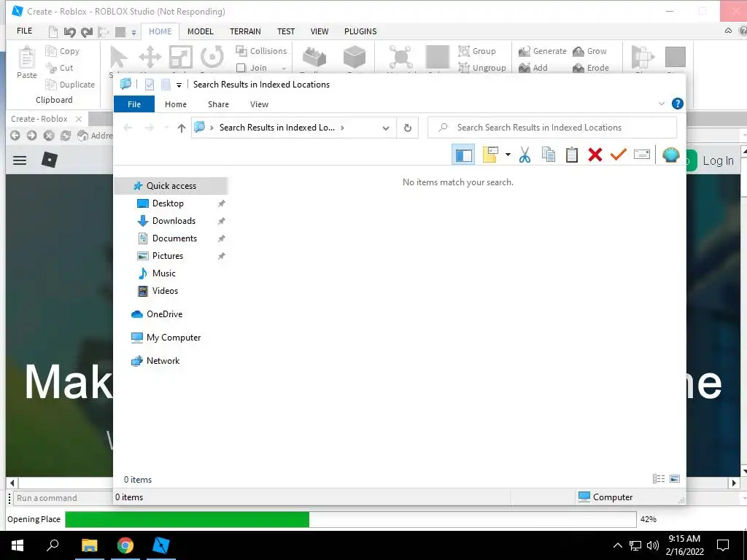This screenshot has width=747, height=560.
Task: Open Pictures in navigation pane
Action: click(x=168, y=256)
